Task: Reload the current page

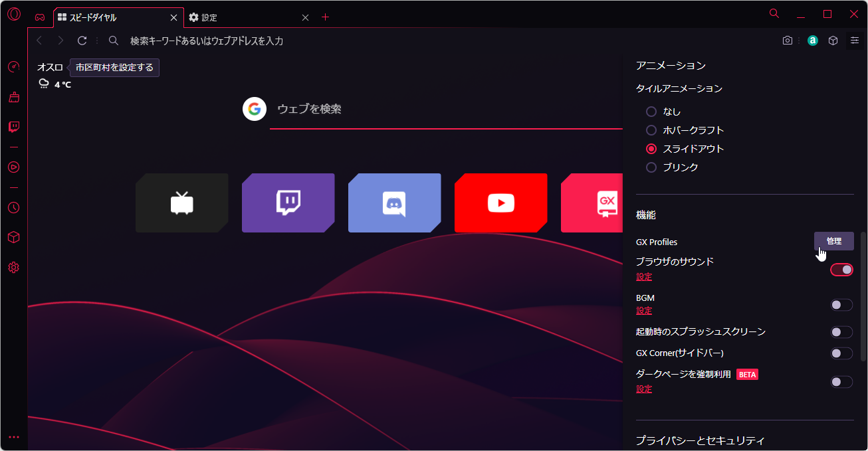Action: pos(81,40)
